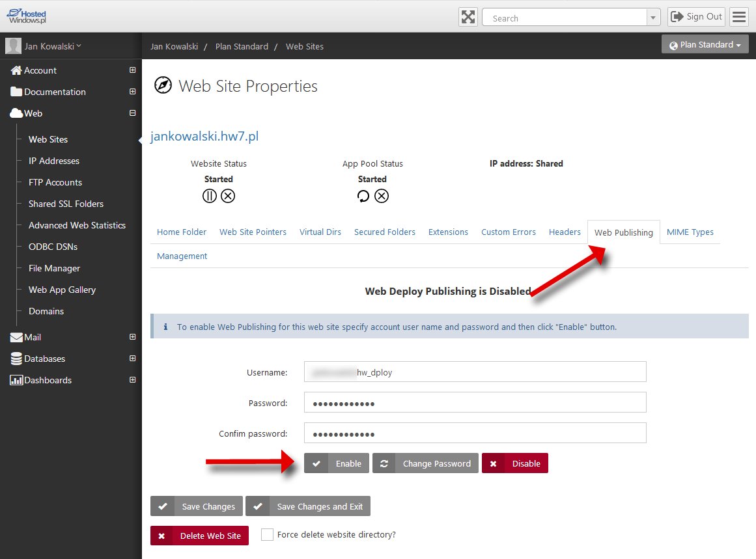The height and width of the screenshot is (559, 756).
Task: Recycle the app pool with the refresh icon
Action: click(x=363, y=196)
